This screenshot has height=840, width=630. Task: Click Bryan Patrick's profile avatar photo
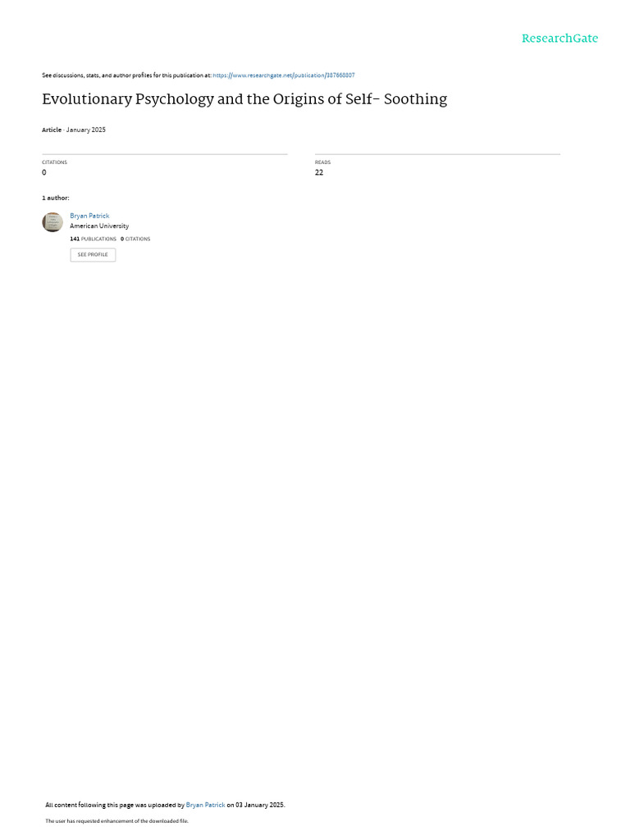tap(52, 222)
